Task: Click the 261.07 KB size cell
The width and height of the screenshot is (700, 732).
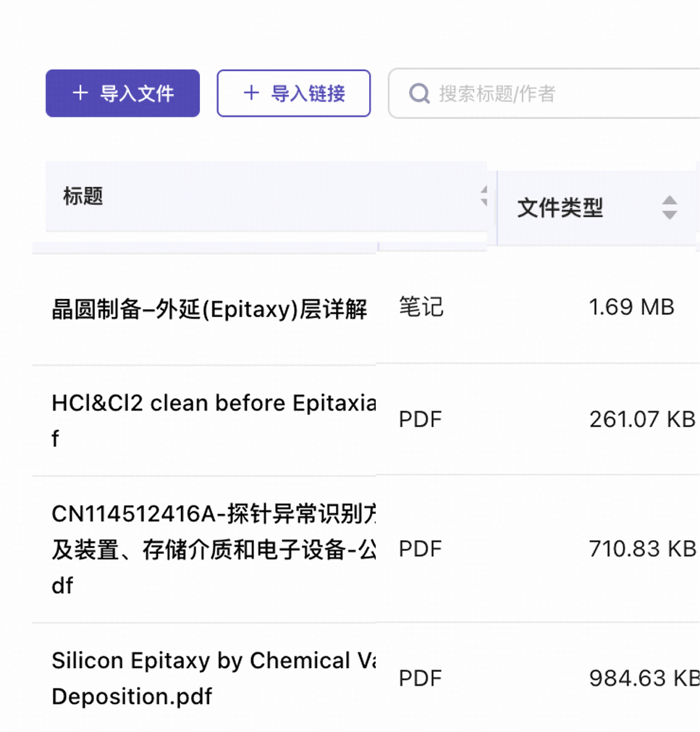Action: pos(642,419)
